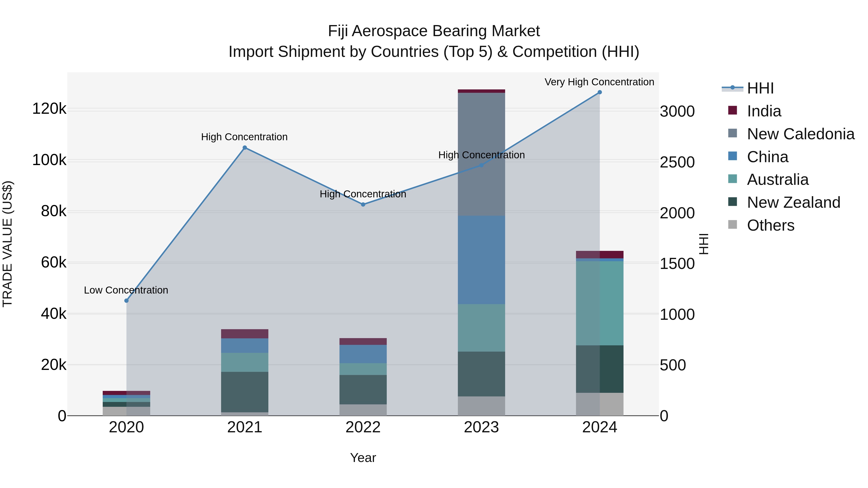The image size is (868, 488).
Task: Toggle the Others legend entry
Action: pyautogui.click(x=761, y=225)
